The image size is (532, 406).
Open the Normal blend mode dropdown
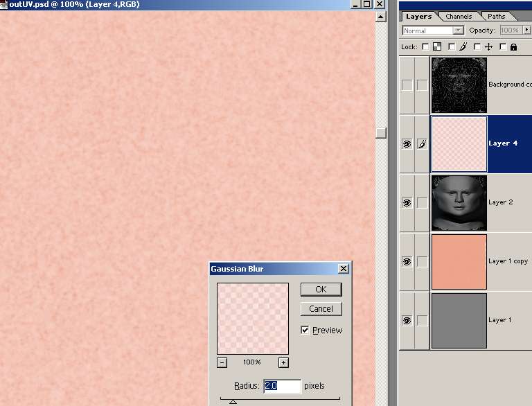(458, 30)
